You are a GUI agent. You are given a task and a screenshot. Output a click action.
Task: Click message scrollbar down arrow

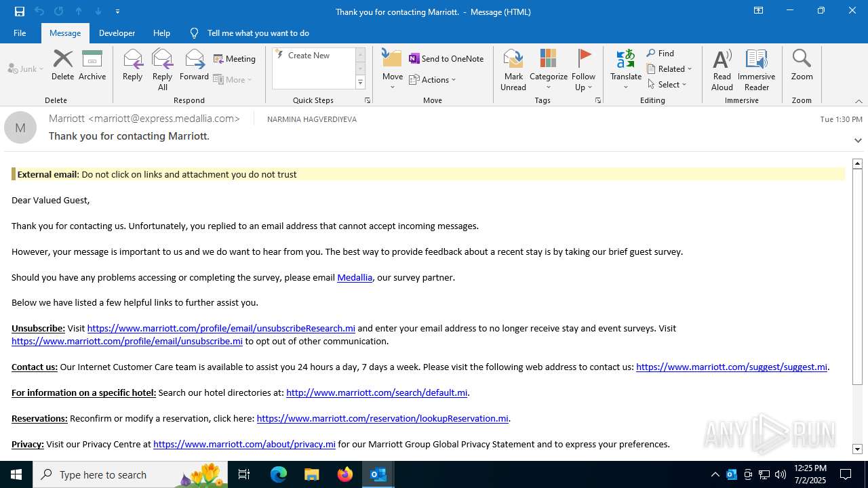pos(857,449)
